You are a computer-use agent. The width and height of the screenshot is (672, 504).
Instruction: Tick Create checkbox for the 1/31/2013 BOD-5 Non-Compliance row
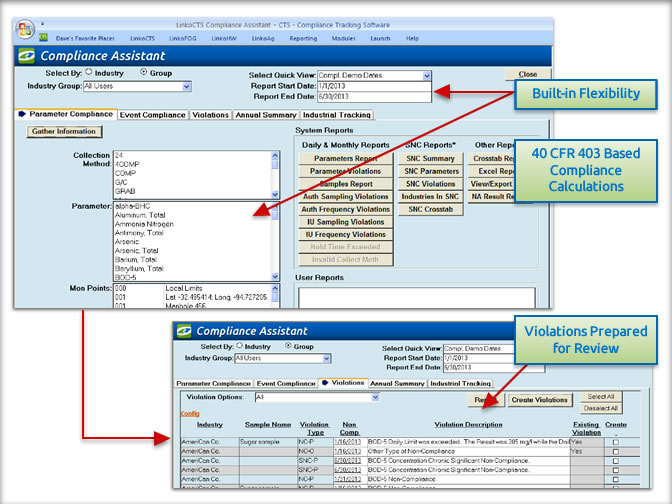tap(616, 480)
